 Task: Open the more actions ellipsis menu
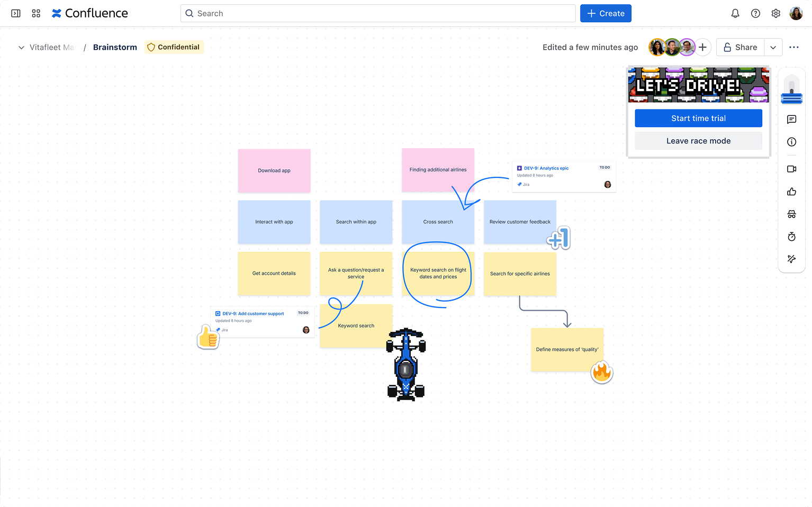coord(793,47)
